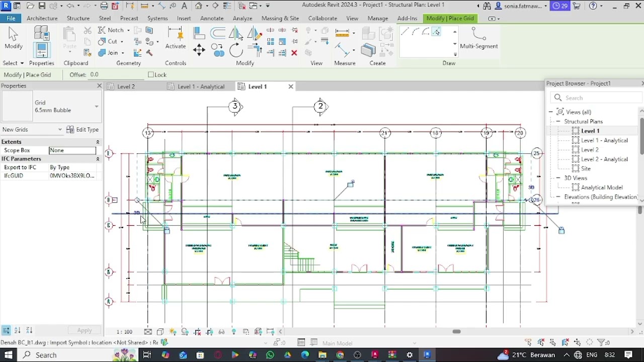Click the Edit Type button
The image size is (644, 362).
pos(83,130)
